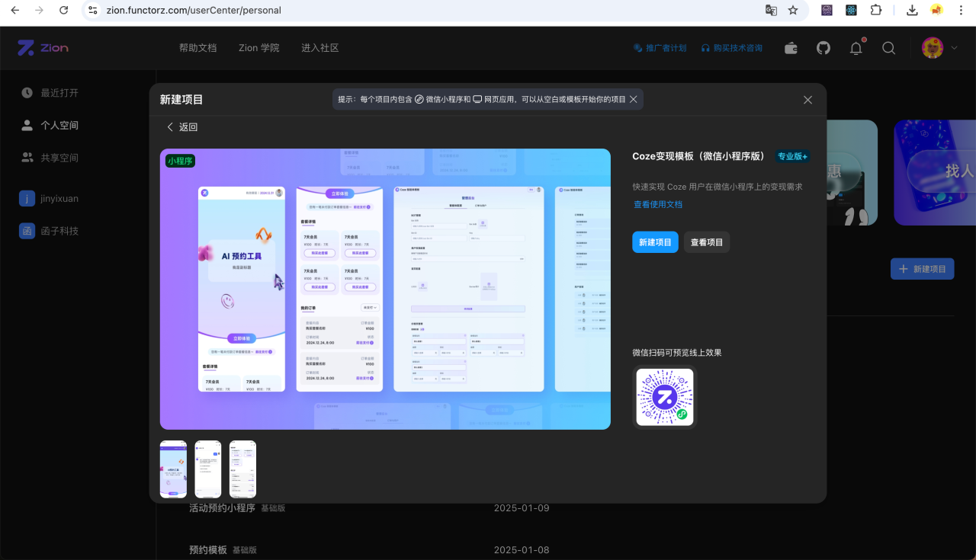Close the 新建项目 dialog
976x560 pixels.
pyautogui.click(x=807, y=100)
